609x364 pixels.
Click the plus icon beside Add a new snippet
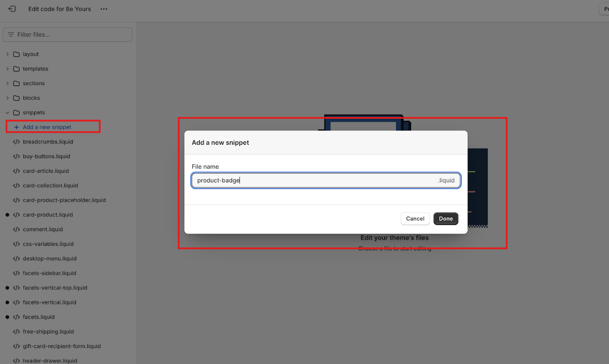tap(17, 127)
